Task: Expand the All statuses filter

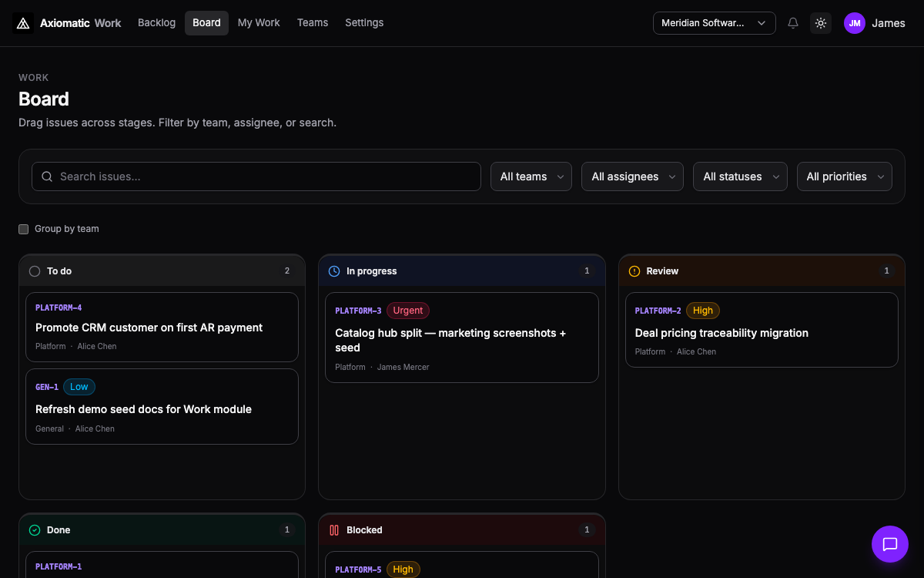Action: click(x=740, y=176)
